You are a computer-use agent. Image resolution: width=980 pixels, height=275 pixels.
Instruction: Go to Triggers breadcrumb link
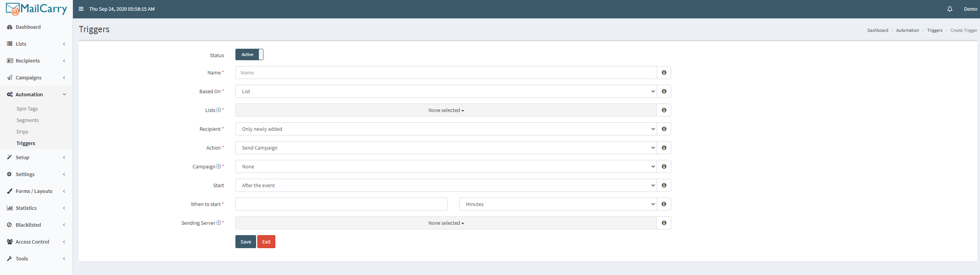(935, 30)
